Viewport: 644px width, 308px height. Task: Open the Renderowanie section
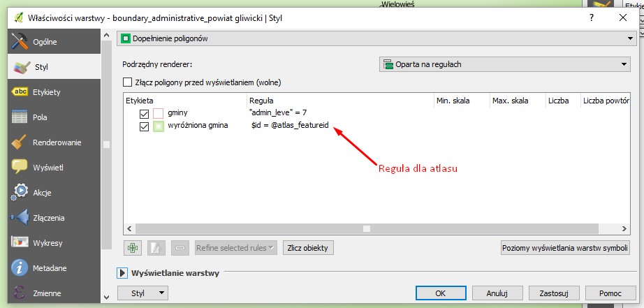tap(57, 142)
